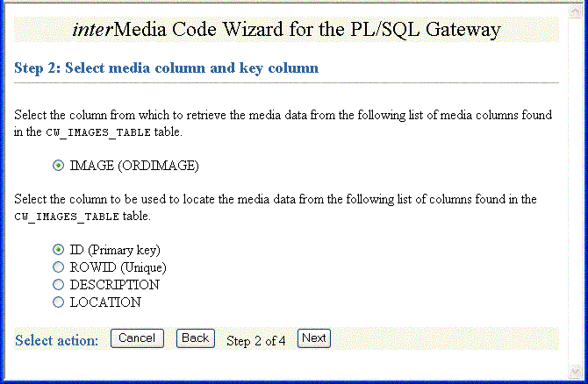Click the 'ROWID (Unique)' label text

[x=118, y=267]
